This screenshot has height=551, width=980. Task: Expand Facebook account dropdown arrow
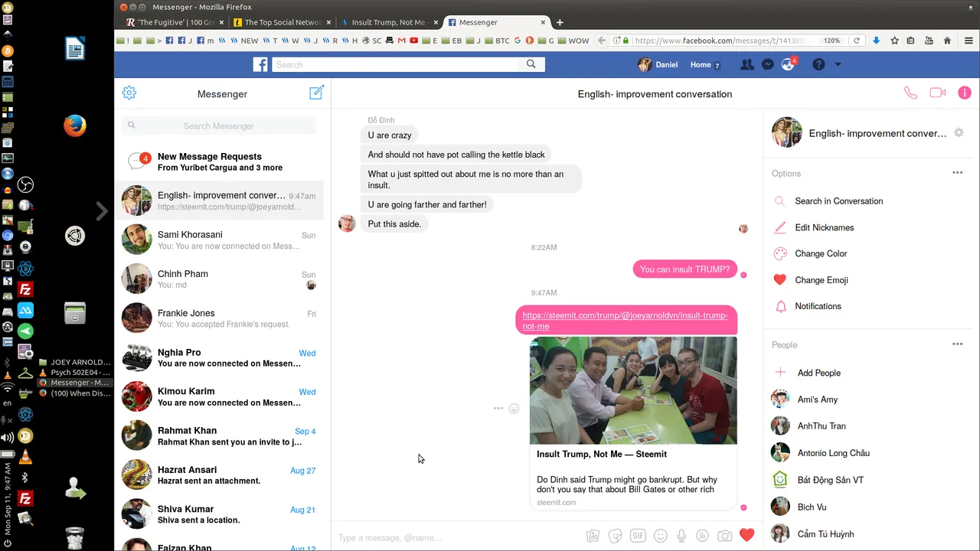click(838, 65)
